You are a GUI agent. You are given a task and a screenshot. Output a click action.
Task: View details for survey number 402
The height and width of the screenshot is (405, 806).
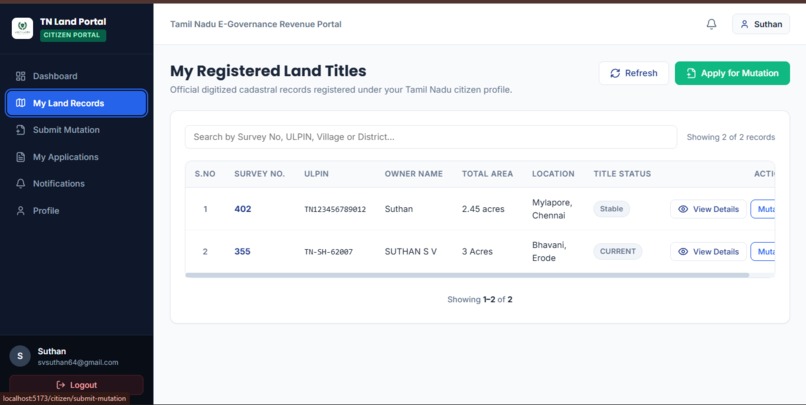[708, 209]
